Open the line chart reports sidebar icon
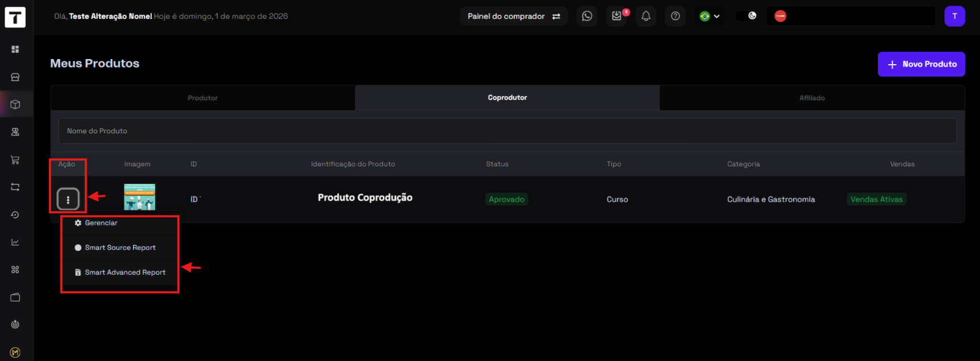This screenshot has height=361, width=980. click(15, 242)
